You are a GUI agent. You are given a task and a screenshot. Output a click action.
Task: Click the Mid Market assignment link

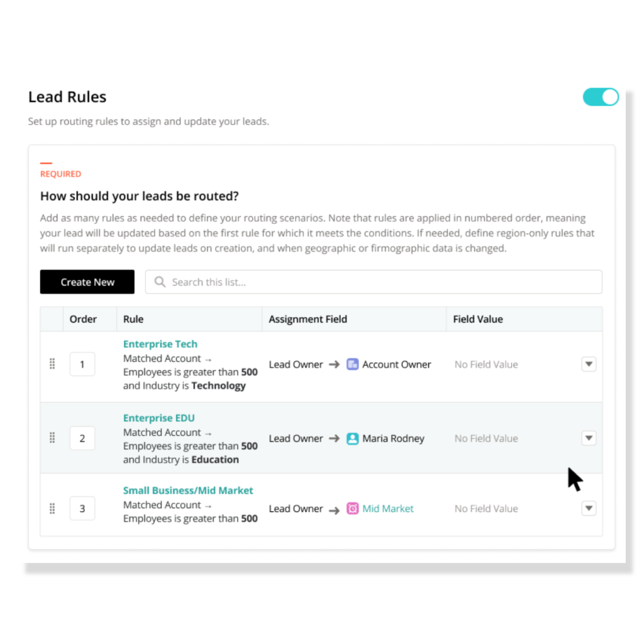388,509
